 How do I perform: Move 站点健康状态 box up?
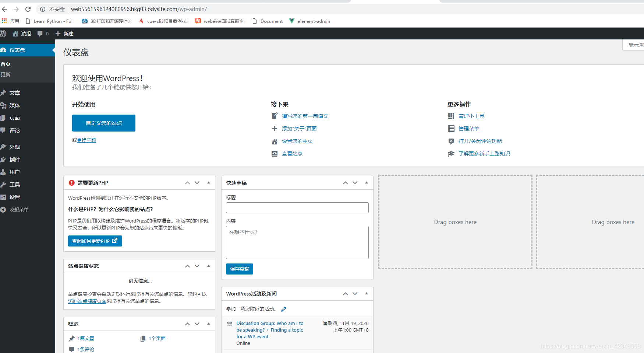[x=188, y=266]
